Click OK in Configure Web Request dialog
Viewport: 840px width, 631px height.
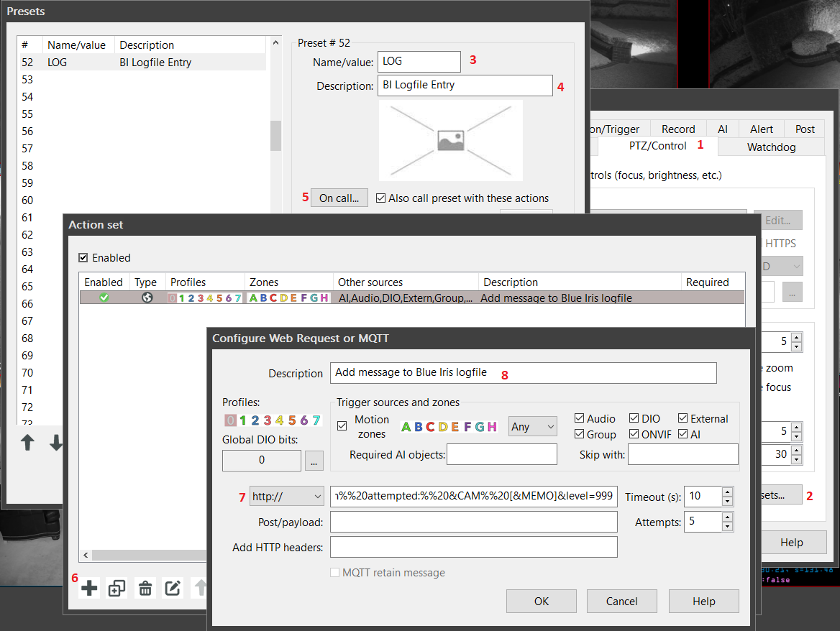(x=542, y=602)
